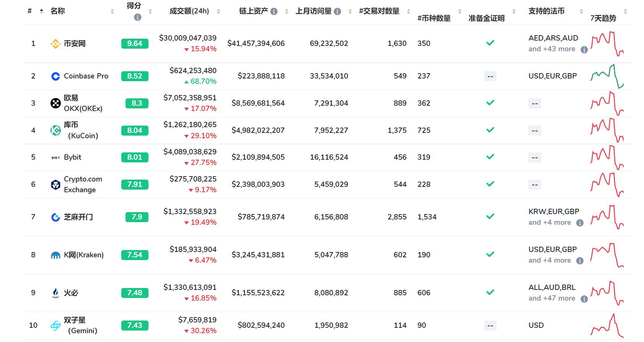Sort by 得分 using its sort arrows
644x342 pixels.
(150, 11)
